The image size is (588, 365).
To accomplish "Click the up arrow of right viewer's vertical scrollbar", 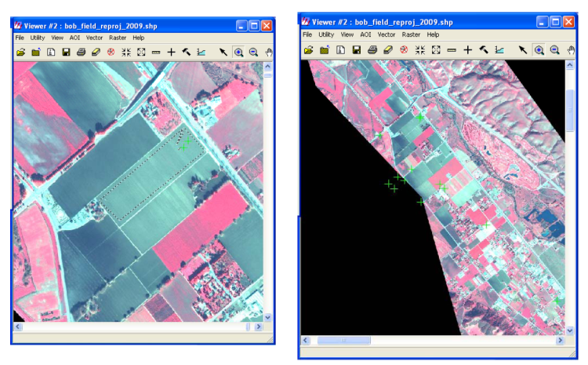I will point(570,65).
